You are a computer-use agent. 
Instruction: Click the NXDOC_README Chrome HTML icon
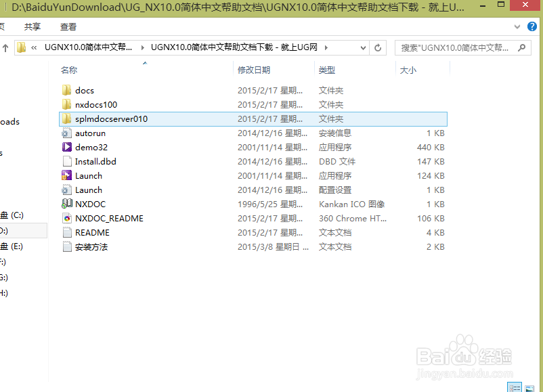pyautogui.click(x=67, y=218)
